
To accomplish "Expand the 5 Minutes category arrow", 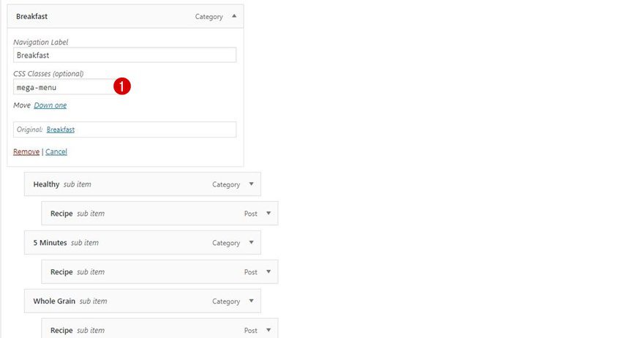I will tap(251, 242).
